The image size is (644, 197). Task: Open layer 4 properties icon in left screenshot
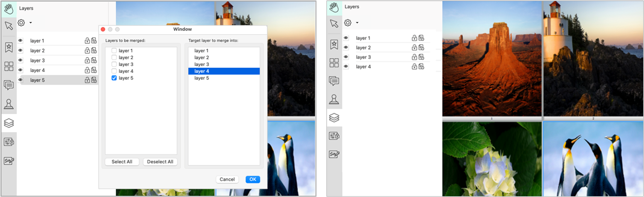pos(94,70)
